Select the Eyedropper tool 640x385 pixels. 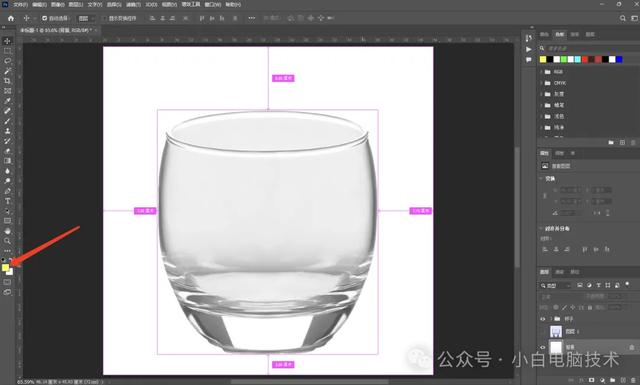(x=7, y=101)
